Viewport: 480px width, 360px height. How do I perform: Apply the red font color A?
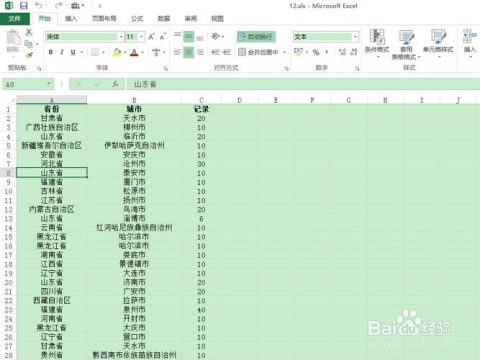134,52
